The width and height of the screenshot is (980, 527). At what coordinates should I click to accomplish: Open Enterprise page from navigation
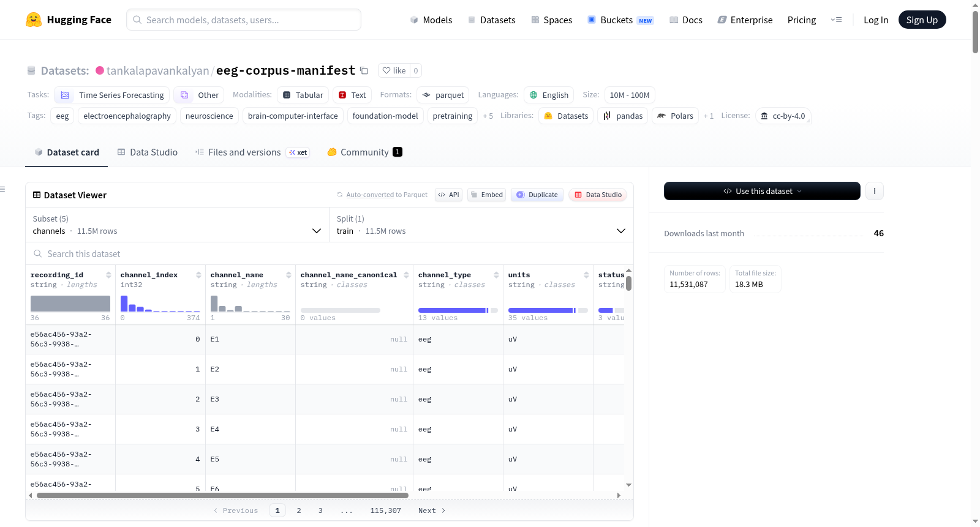(745, 20)
